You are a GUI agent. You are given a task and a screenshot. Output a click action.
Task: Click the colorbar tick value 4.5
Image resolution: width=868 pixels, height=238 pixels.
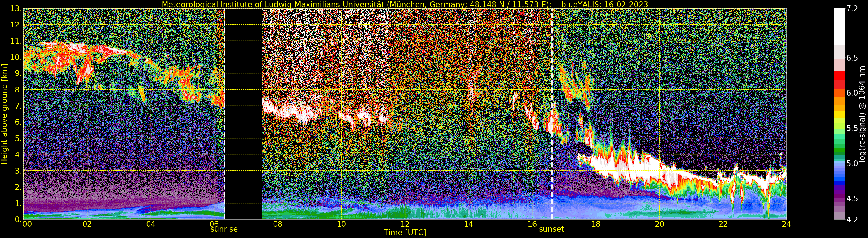tap(852, 199)
